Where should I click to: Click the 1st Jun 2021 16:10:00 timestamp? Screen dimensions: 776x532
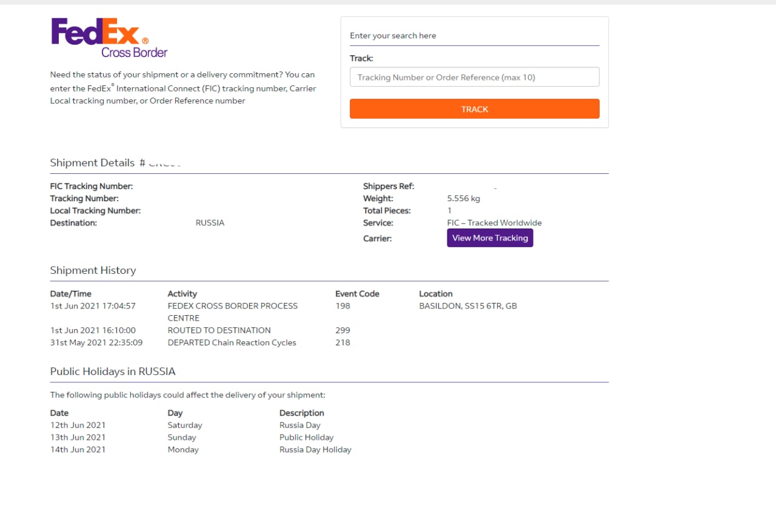point(93,330)
